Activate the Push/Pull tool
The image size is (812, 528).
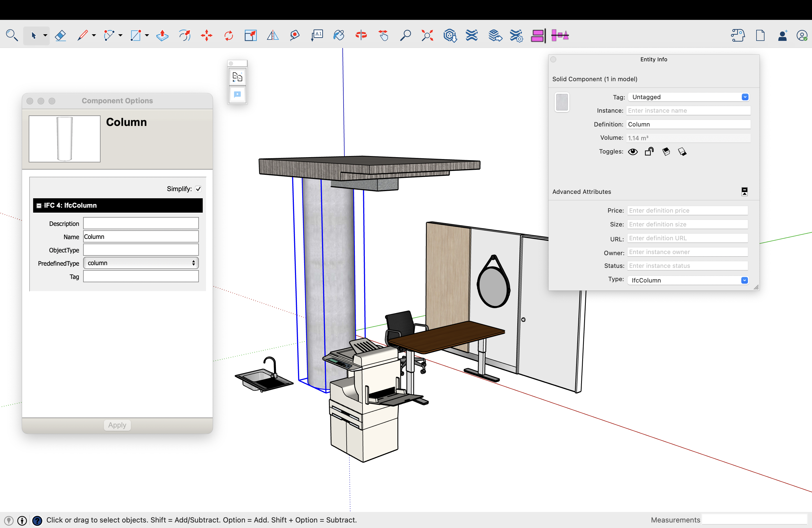(x=162, y=35)
